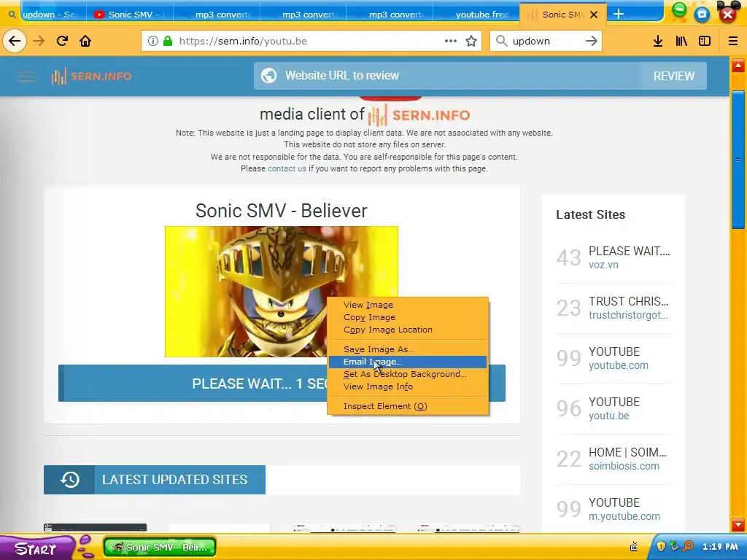Toggle the browser sidebar view
The height and width of the screenshot is (560, 747).
tap(705, 41)
